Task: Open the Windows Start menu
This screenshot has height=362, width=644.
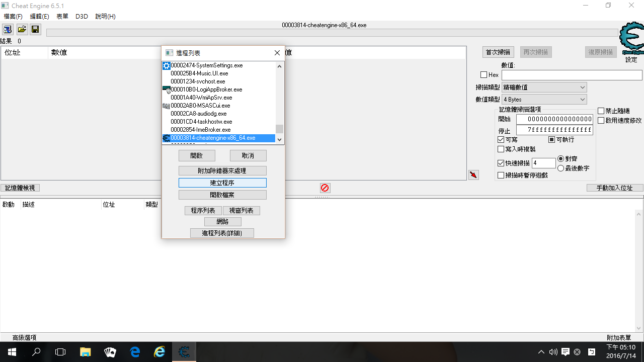Action: [x=12, y=352]
